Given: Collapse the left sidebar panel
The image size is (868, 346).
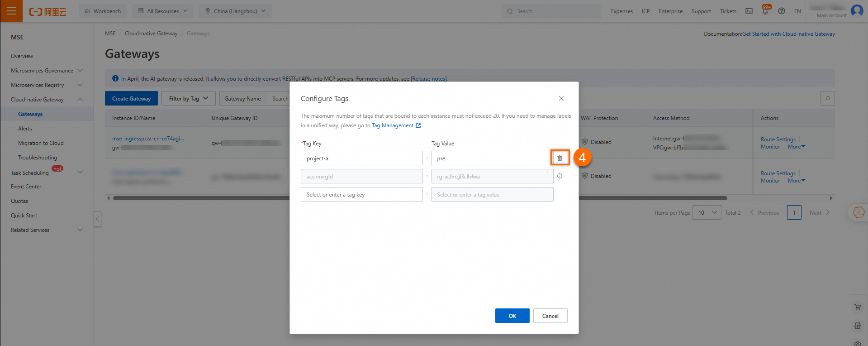Looking at the screenshot, I should (97, 219).
